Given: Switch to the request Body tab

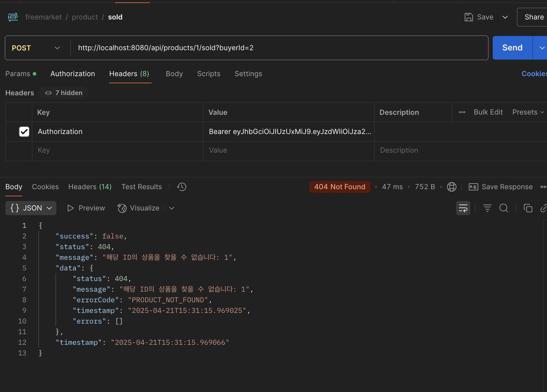Looking at the screenshot, I should (x=174, y=74).
